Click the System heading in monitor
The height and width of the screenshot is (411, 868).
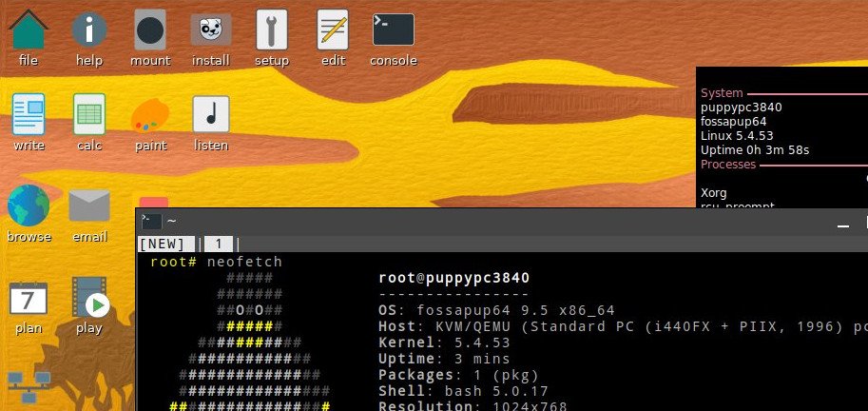click(722, 93)
